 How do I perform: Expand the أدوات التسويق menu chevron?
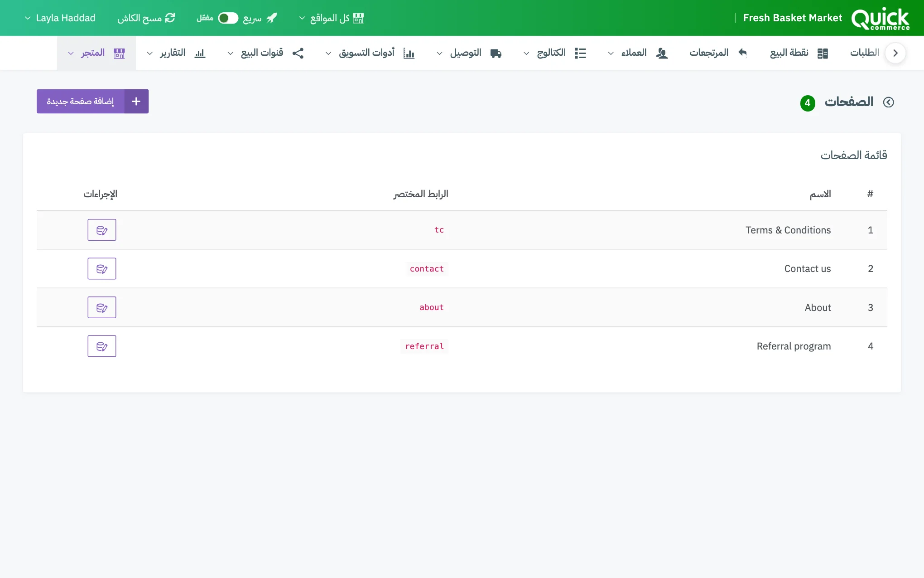point(328,53)
